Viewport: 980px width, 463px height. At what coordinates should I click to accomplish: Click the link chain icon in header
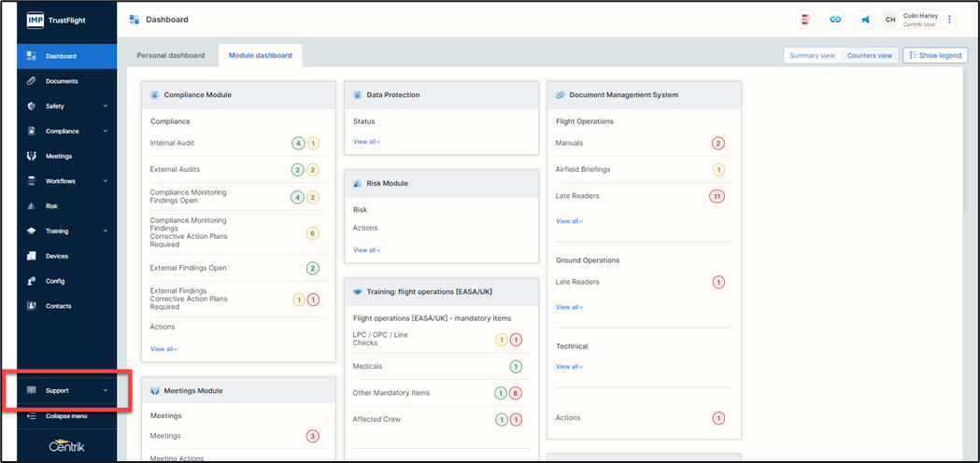[x=835, y=20]
